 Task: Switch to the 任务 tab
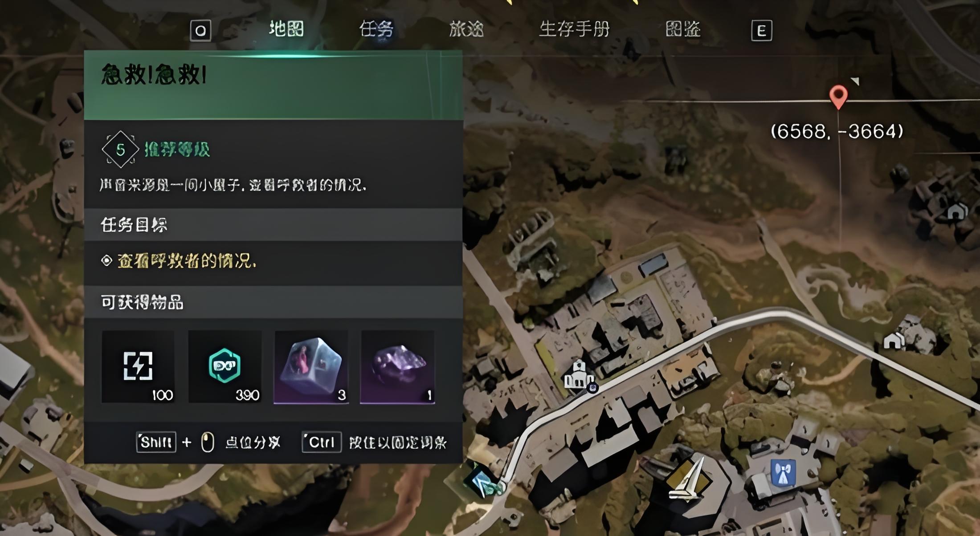point(376,29)
